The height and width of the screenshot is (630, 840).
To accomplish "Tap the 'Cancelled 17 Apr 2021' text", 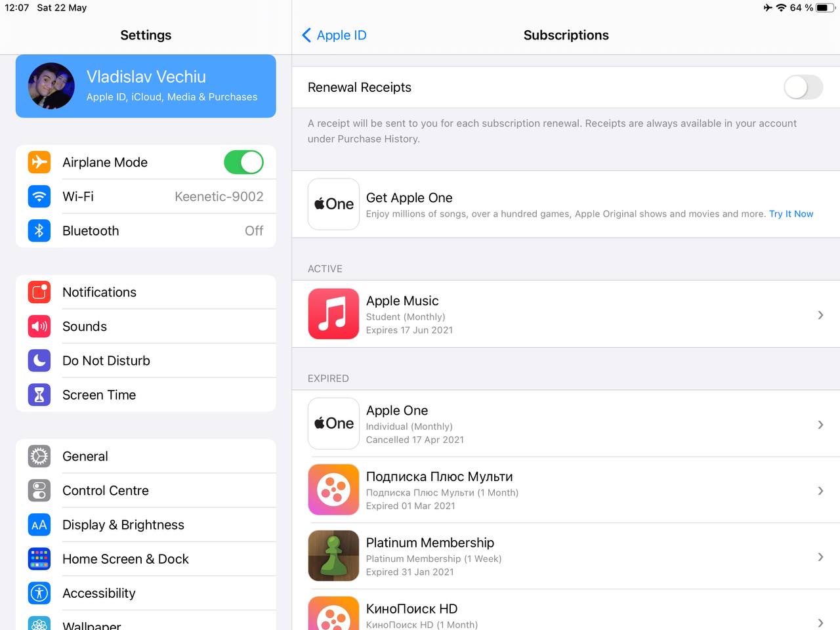I will click(x=415, y=440).
